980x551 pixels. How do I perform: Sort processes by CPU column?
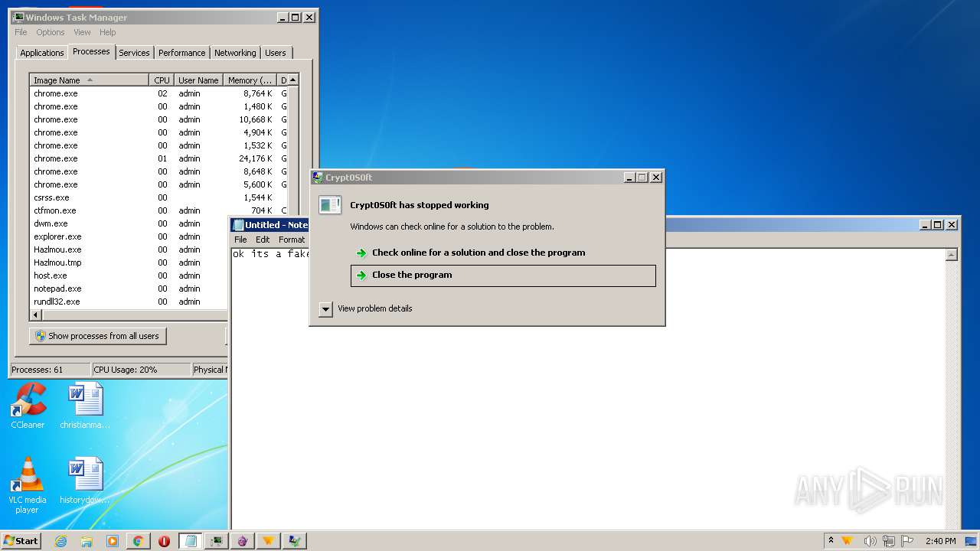click(162, 80)
